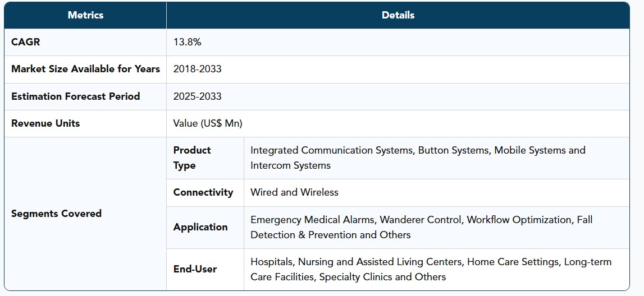Click the Product Type sub-label
This screenshot has width=644, height=296.
click(x=192, y=158)
